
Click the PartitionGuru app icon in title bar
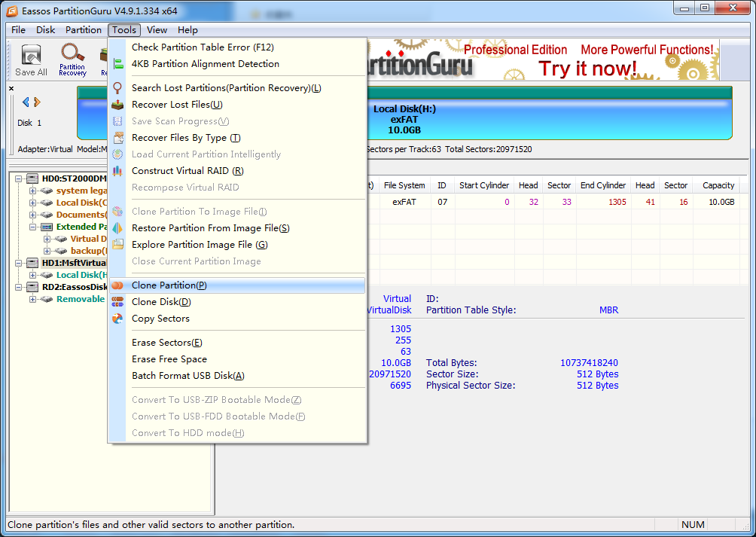tap(11, 11)
